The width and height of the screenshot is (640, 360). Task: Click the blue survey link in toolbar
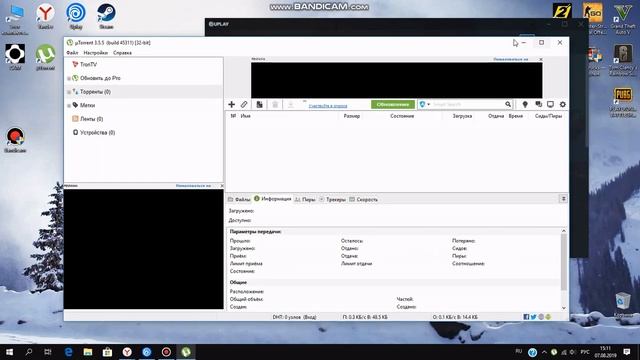click(328, 106)
